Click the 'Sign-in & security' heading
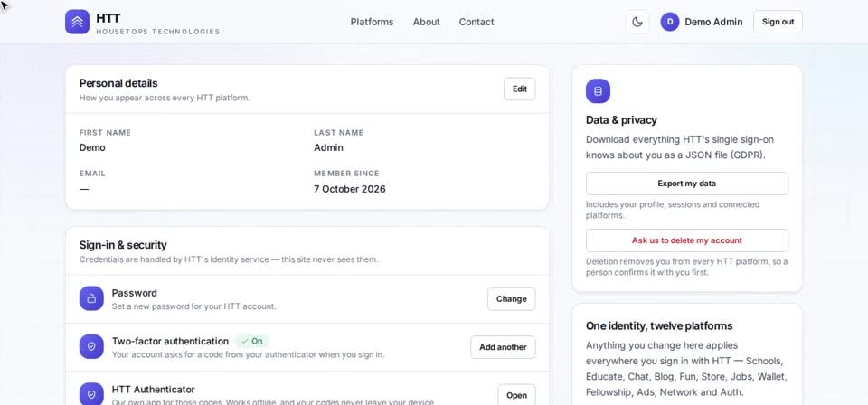 [x=123, y=245]
